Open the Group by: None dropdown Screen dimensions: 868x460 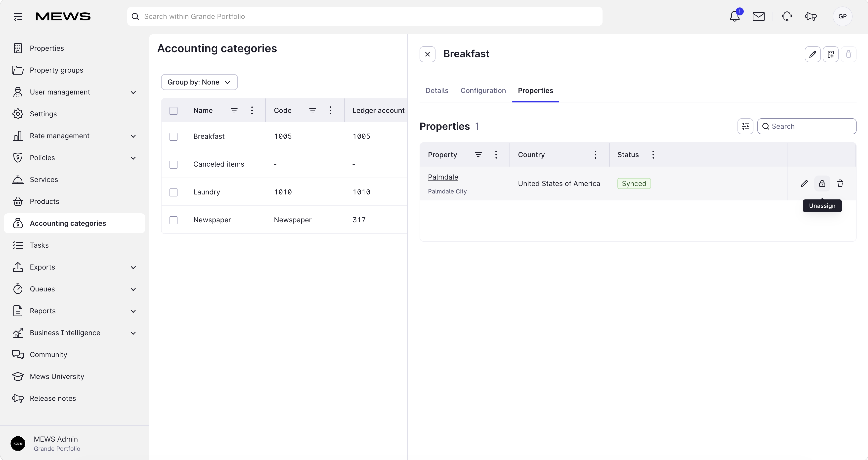[x=199, y=82]
